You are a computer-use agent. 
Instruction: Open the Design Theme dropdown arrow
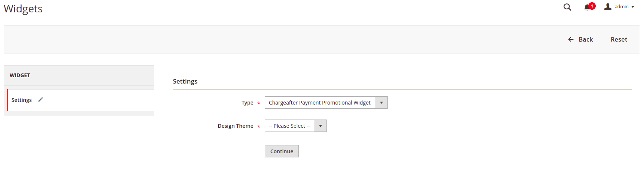point(321,126)
